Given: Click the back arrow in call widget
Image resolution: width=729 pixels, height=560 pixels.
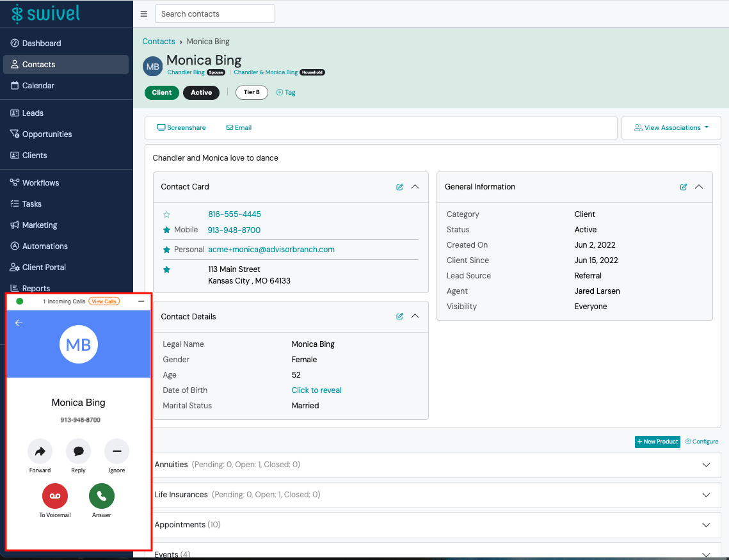Looking at the screenshot, I should [x=19, y=323].
